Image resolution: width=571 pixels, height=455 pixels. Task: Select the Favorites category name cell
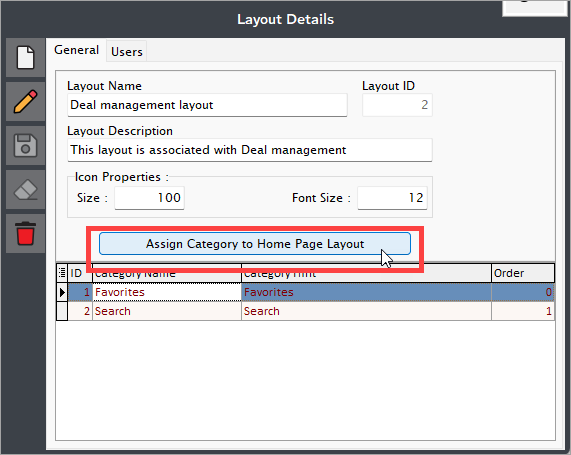[167, 292]
